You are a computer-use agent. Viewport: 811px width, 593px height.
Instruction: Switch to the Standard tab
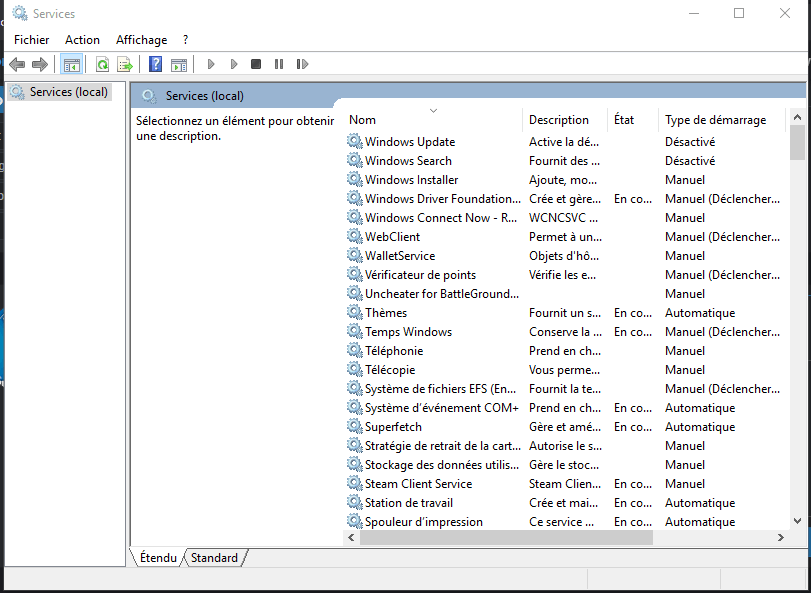click(214, 558)
